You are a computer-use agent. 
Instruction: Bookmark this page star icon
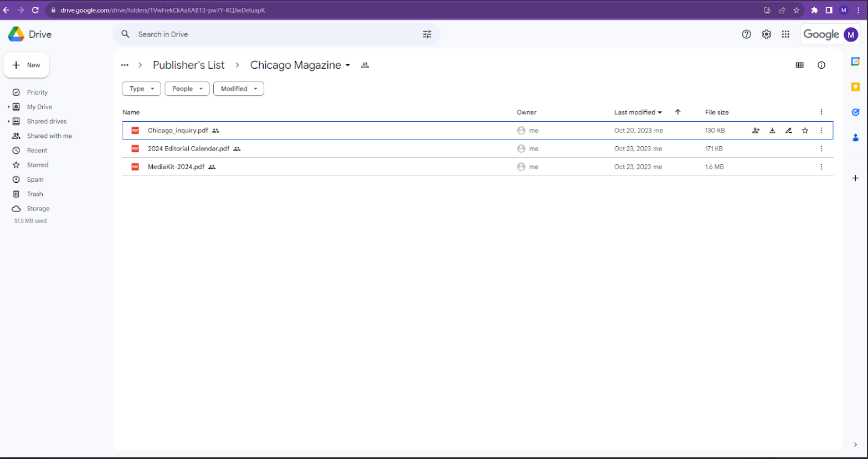(796, 10)
